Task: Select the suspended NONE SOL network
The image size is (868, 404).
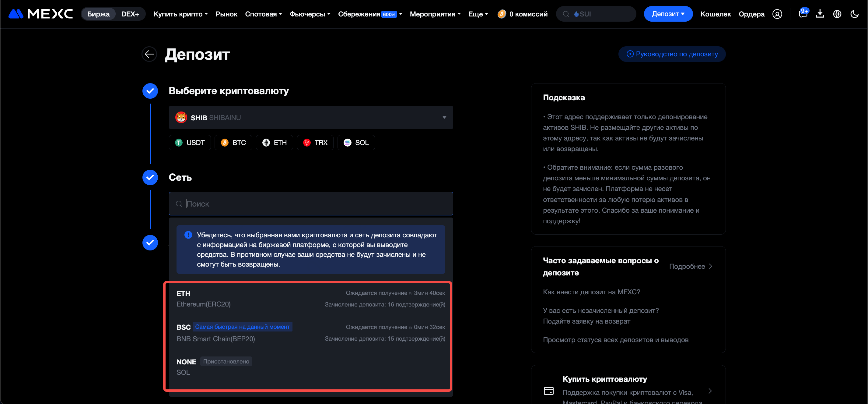Action: pos(311,367)
